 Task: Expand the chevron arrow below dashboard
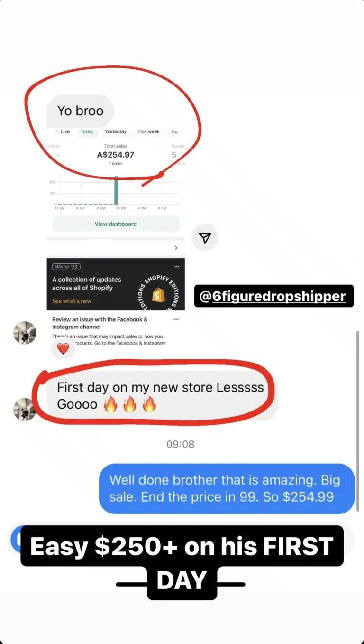176,248
